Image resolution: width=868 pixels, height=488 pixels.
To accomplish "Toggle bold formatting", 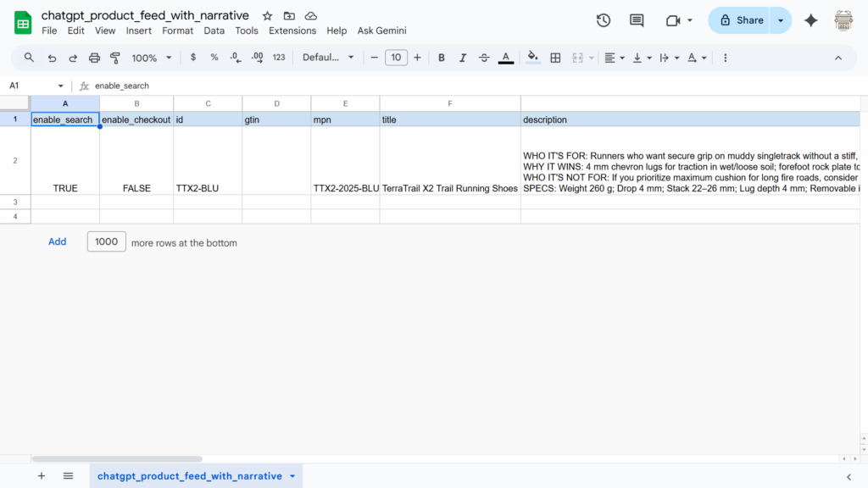I will coord(442,58).
